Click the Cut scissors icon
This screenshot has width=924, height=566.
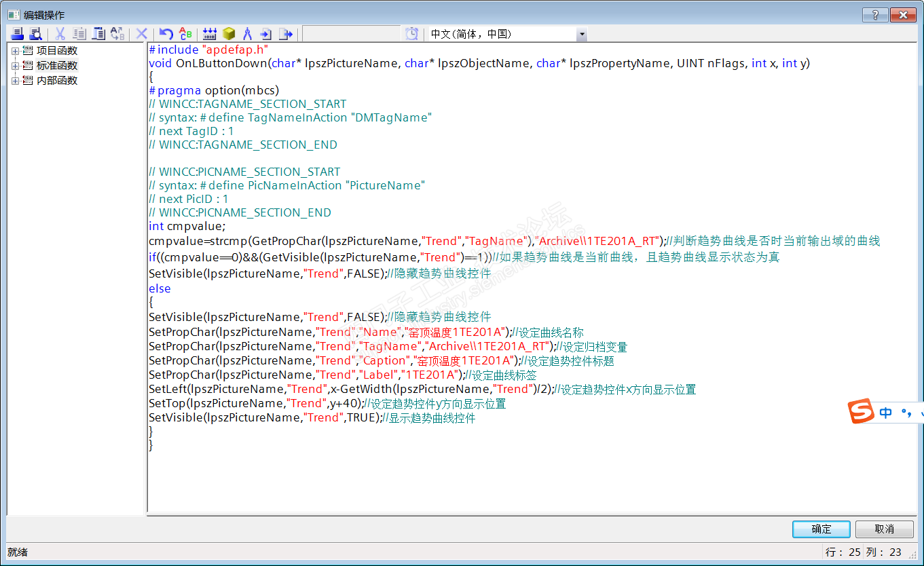[60, 34]
